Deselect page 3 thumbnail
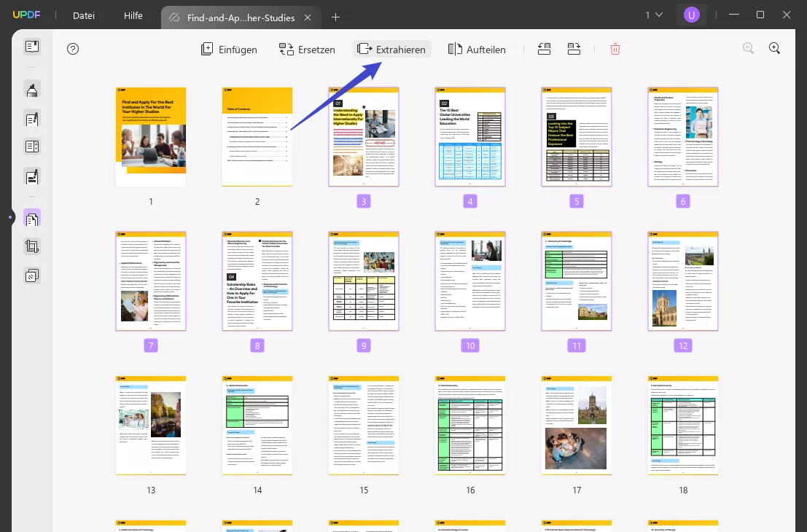This screenshot has width=807, height=532. tap(364, 137)
